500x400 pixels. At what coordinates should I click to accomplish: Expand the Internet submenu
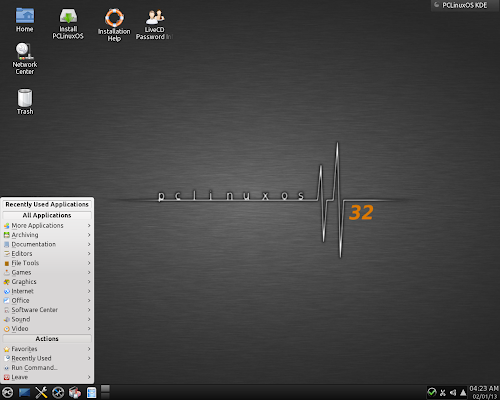pyautogui.click(x=47, y=291)
